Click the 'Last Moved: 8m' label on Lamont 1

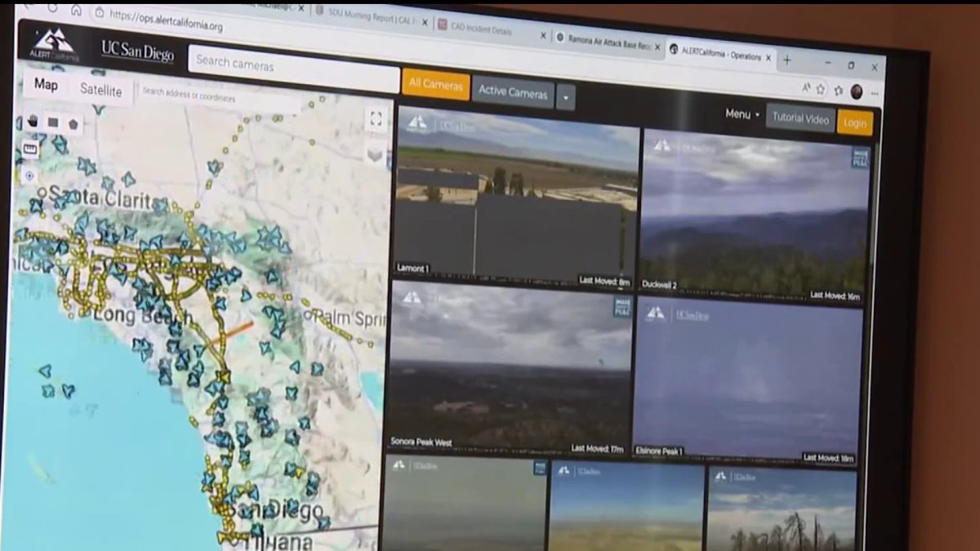(x=604, y=281)
